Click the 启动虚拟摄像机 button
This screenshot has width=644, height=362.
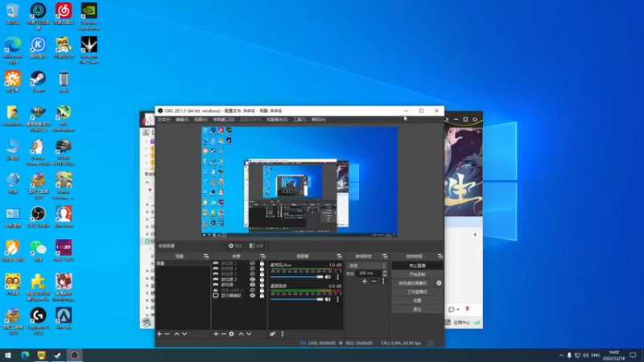click(413, 283)
